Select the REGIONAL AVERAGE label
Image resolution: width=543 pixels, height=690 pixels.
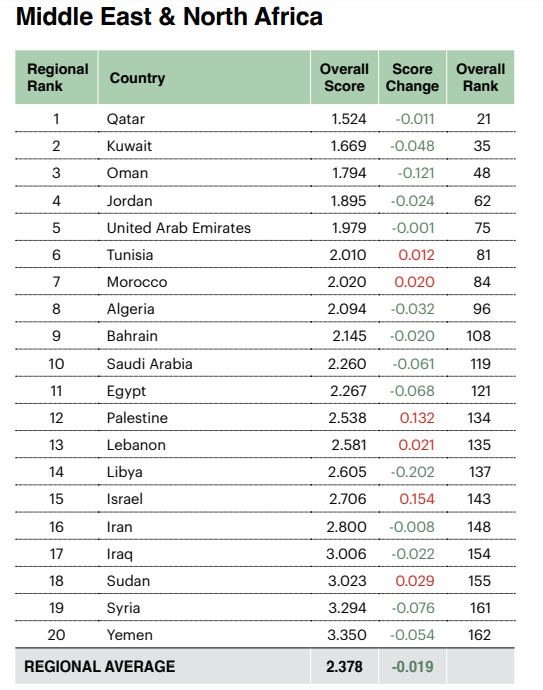(x=99, y=666)
